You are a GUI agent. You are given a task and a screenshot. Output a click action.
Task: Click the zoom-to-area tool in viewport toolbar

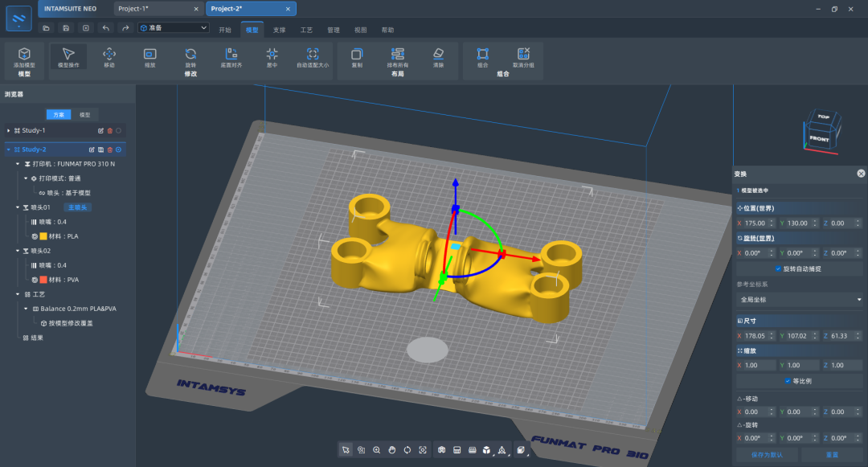click(x=362, y=450)
